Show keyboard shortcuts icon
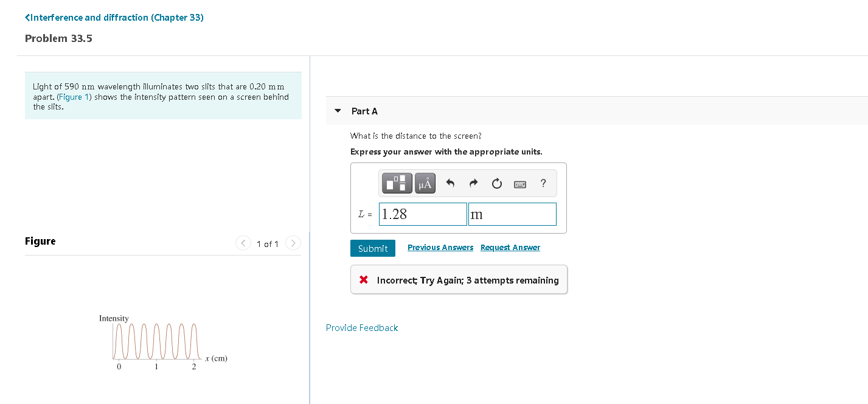This screenshot has width=868, height=404. click(x=520, y=184)
